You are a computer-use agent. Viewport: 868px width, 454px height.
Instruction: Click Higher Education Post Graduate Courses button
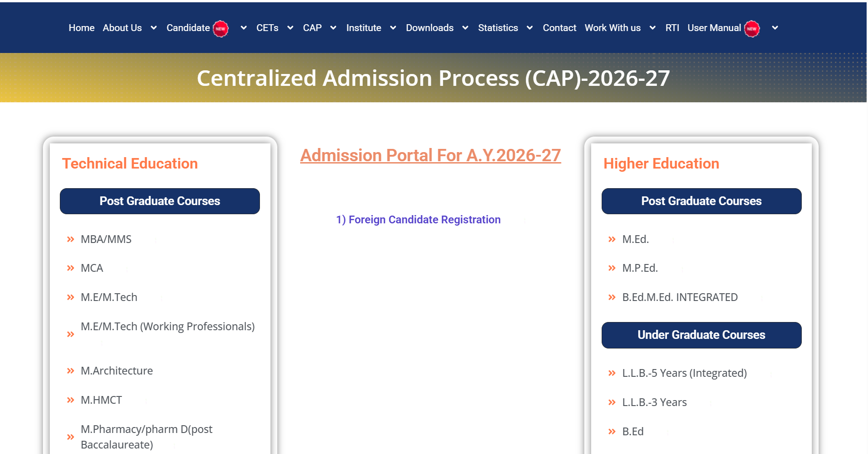[x=702, y=201]
